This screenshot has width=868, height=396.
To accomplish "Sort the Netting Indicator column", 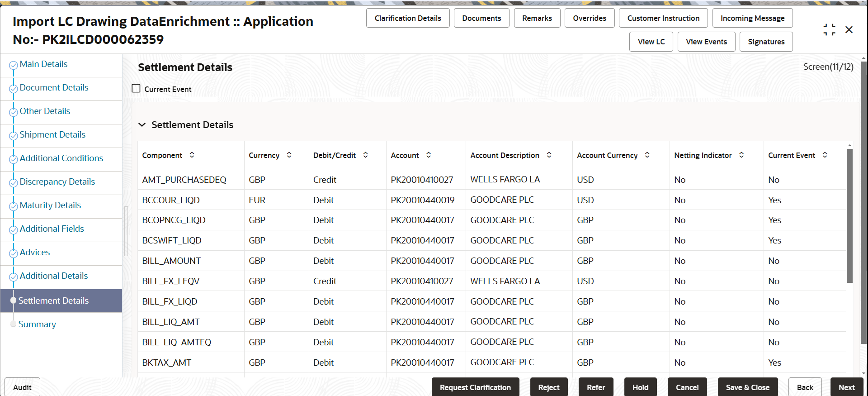I will pyautogui.click(x=741, y=155).
